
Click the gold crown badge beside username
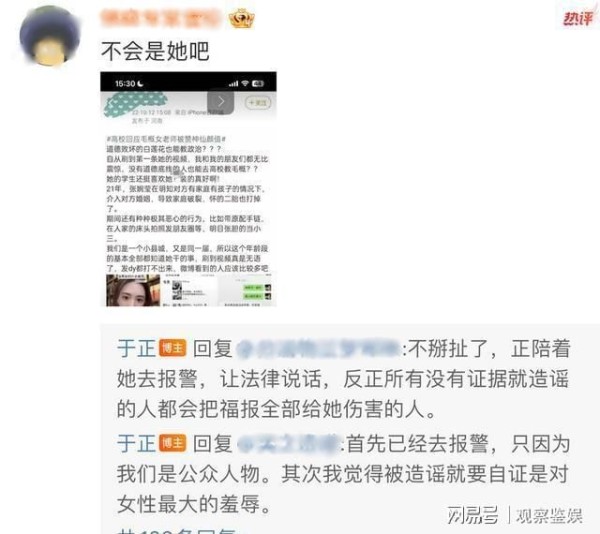(241, 18)
